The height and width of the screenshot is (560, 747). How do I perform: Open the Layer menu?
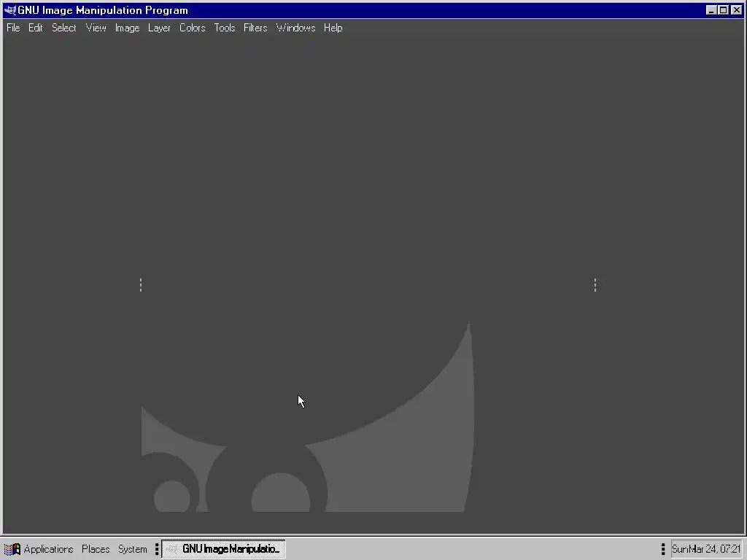(x=159, y=28)
